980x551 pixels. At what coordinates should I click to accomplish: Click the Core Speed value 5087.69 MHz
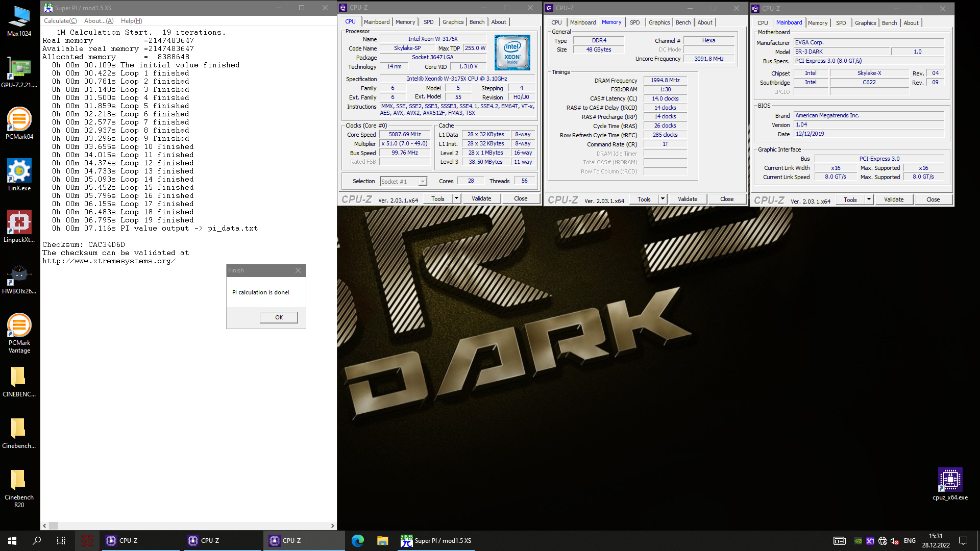pyautogui.click(x=405, y=135)
